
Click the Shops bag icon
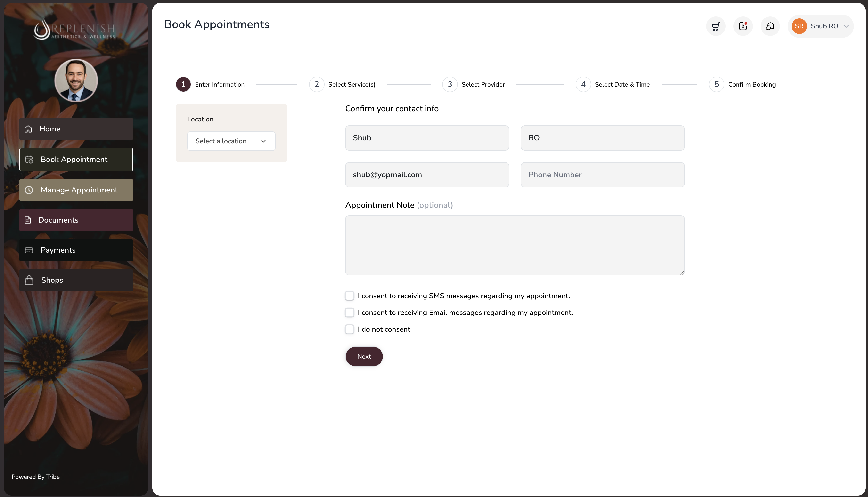click(x=29, y=280)
